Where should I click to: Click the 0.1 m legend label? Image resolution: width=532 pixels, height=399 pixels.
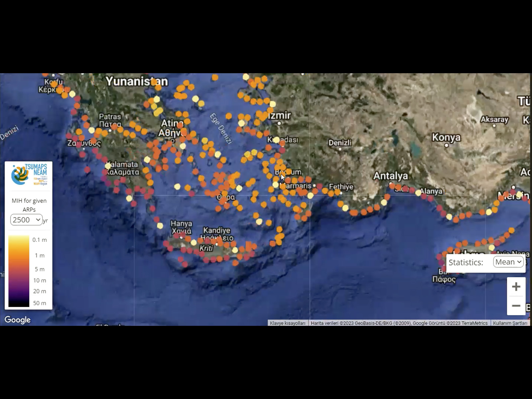[40, 240]
